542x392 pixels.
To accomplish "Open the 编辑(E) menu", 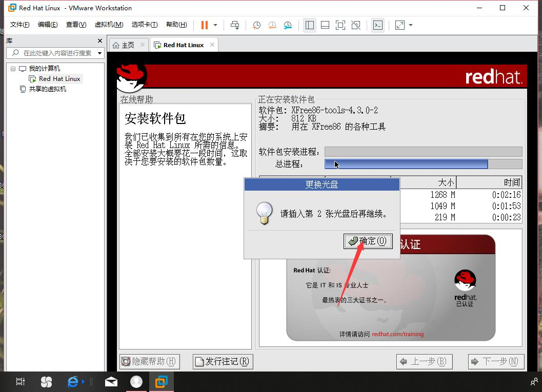I will (x=48, y=25).
